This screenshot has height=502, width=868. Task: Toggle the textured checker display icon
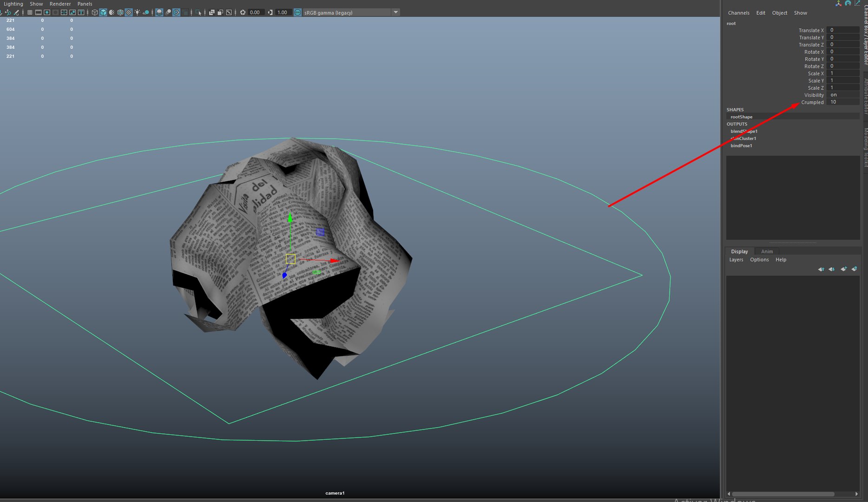[x=129, y=13]
